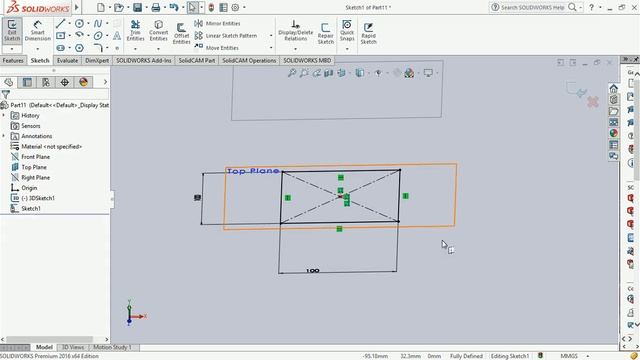Open the PropertyManager tab icon
640x360 pixels.
tap(27, 82)
